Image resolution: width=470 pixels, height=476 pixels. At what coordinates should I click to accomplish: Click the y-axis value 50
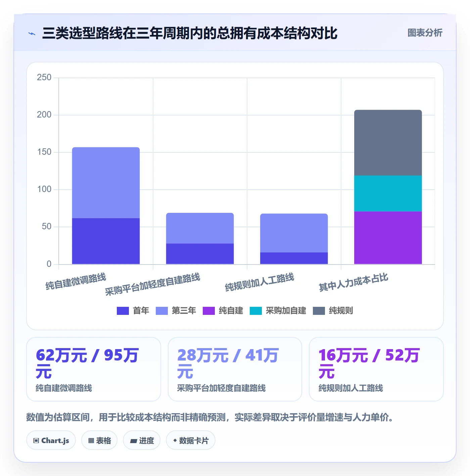tap(47, 227)
